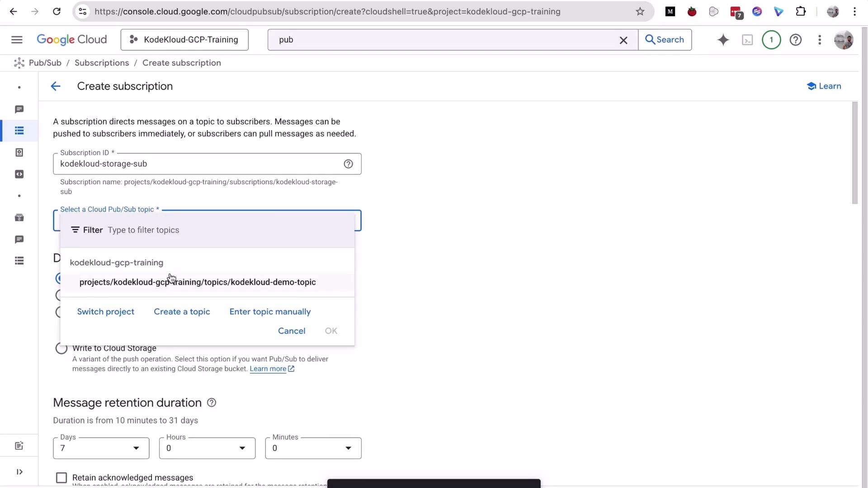Open Lite Reservations icon in left sidebar

[x=19, y=218]
